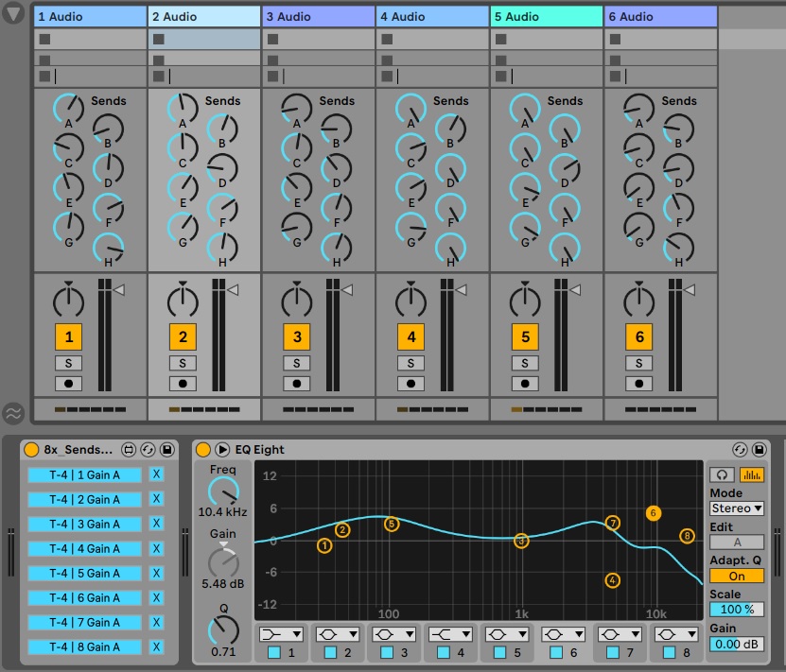Image resolution: width=786 pixels, height=672 pixels.
Task: Click the EQ Eight headphone audition icon
Action: (724, 474)
